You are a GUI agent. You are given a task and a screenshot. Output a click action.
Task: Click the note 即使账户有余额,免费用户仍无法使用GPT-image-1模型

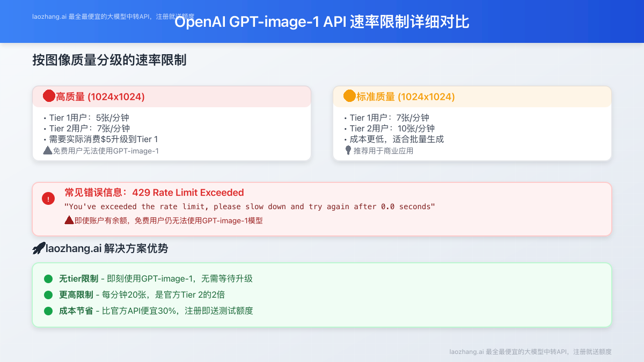(169, 220)
